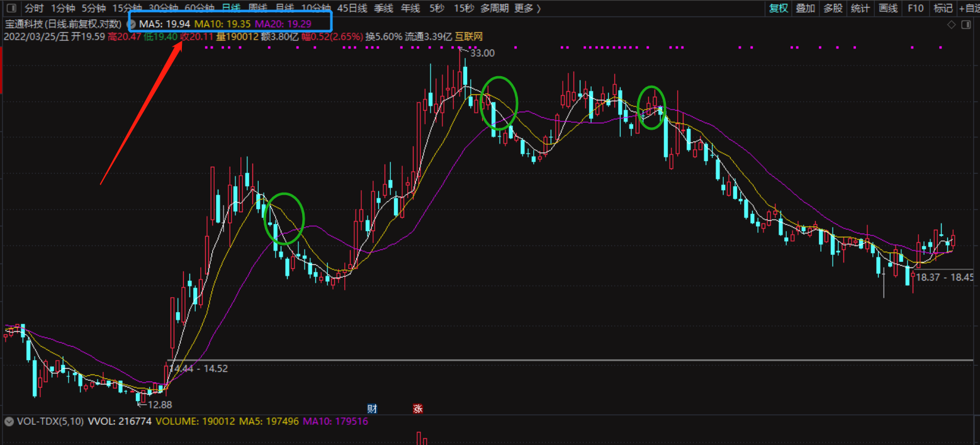The image size is (980, 445).
Task: Expand the VOL-TDX indicator dropdown
Action: 9,421
